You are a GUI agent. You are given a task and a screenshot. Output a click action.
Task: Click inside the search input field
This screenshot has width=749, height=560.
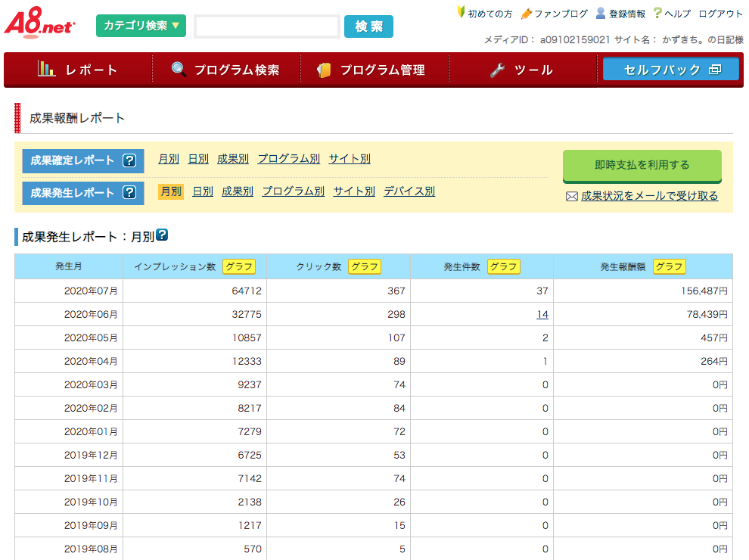266,25
